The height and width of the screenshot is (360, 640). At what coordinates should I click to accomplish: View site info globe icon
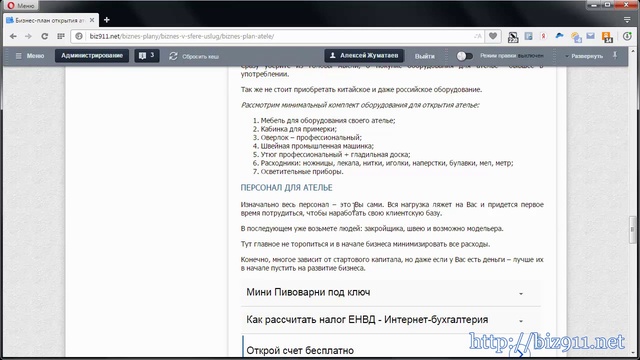(x=79, y=36)
